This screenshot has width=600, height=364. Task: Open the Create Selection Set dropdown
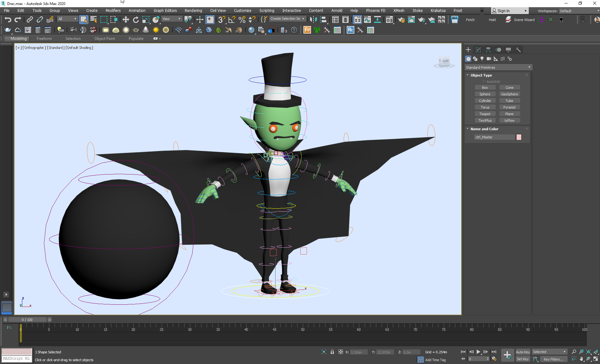(x=287, y=19)
